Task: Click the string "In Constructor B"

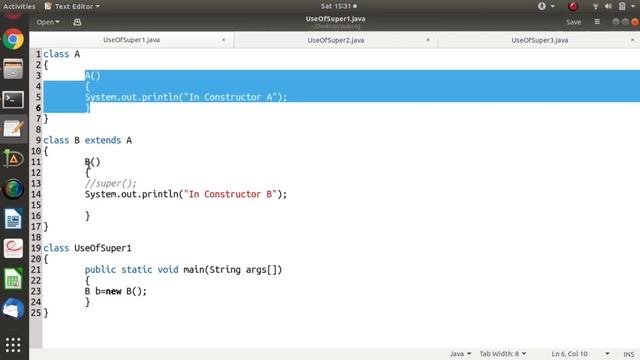Action: point(230,194)
